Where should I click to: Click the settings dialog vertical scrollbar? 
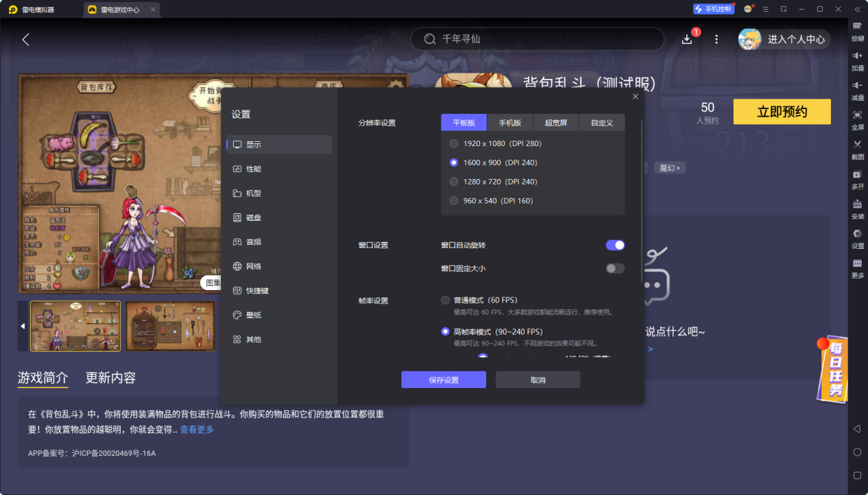[x=642, y=202]
